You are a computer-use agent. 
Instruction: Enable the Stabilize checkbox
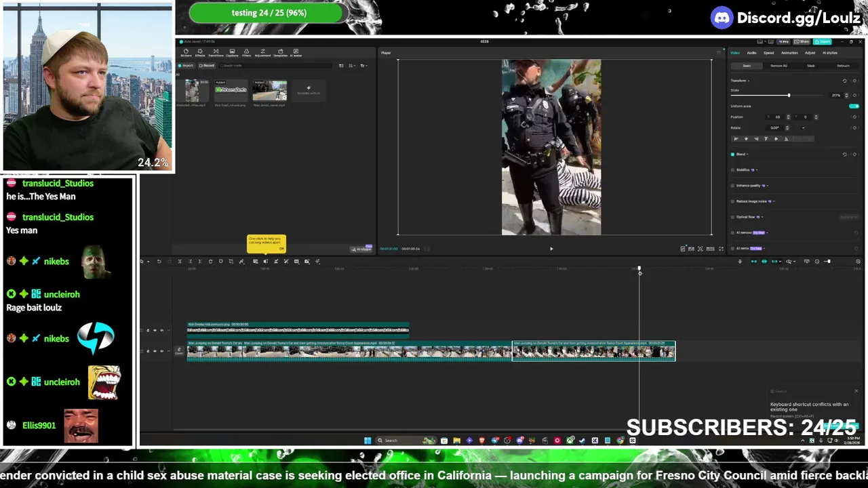point(732,169)
